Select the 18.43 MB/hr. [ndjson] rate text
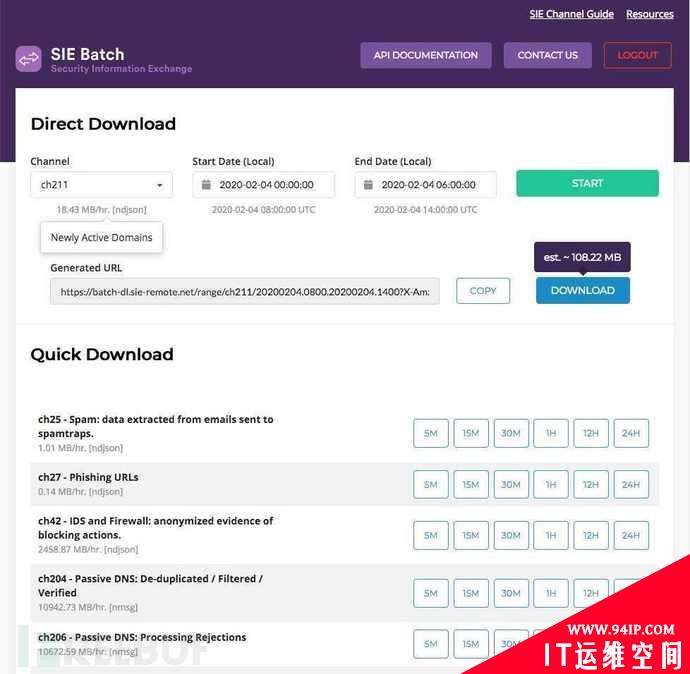690x674 pixels. tap(101, 209)
